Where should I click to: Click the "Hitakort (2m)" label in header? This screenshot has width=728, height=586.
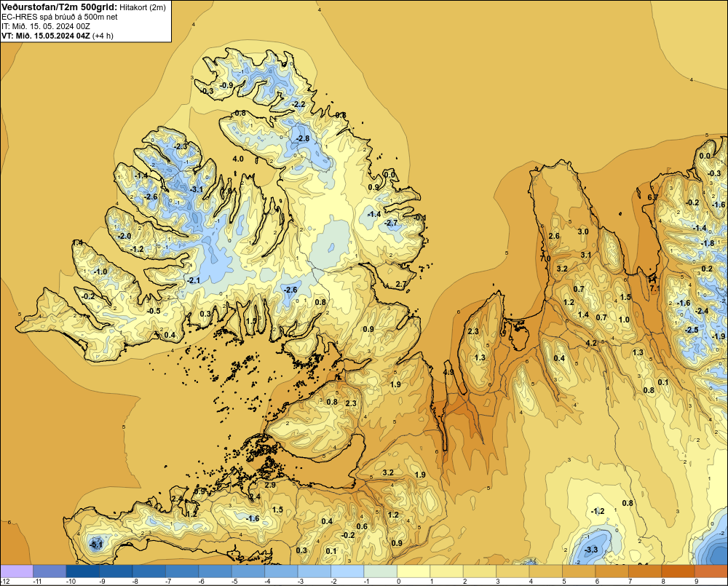143,7
